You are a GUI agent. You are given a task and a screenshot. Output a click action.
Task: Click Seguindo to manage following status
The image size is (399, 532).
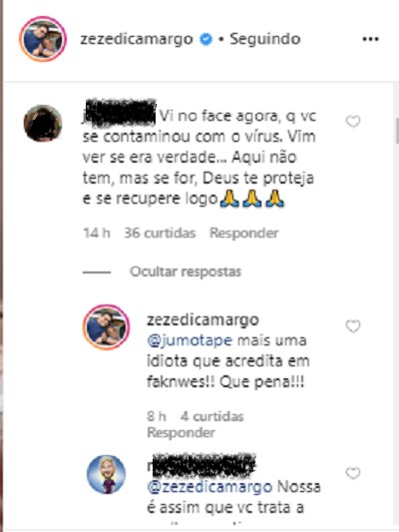point(265,39)
